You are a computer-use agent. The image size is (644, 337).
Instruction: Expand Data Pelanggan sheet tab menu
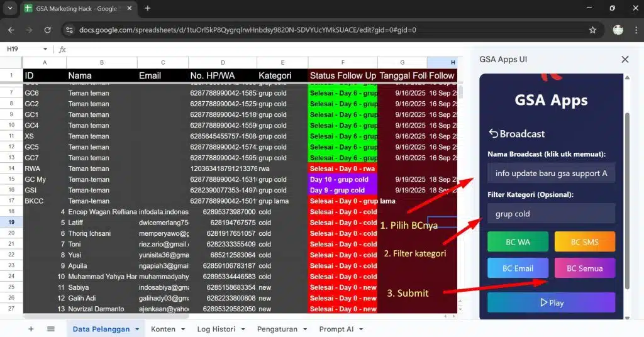pyautogui.click(x=137, y=329)
